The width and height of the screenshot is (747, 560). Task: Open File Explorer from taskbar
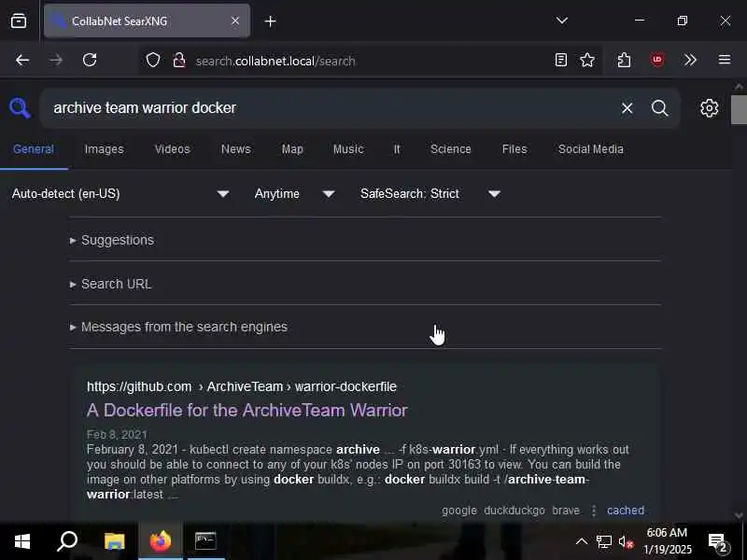pos(114,541)
